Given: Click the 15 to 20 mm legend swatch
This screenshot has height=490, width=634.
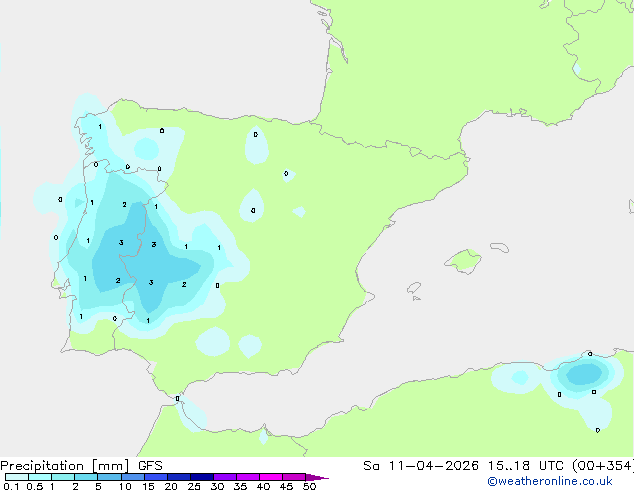Looking at the screenshot, I should [x=156, y=477].
